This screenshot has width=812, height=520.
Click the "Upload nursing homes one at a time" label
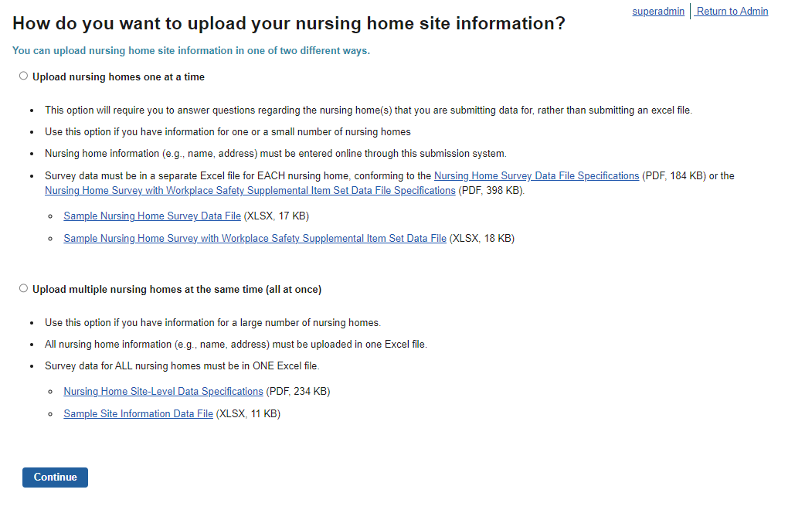point(118,77)
